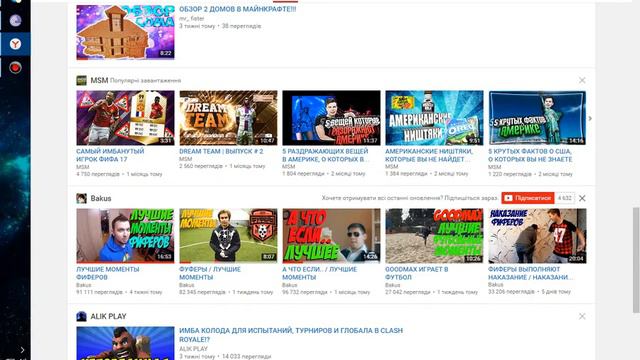This screenshot has width=640, height=360.
Task: Click the Bakus subscribe prompt text
Action: [409, 198]
